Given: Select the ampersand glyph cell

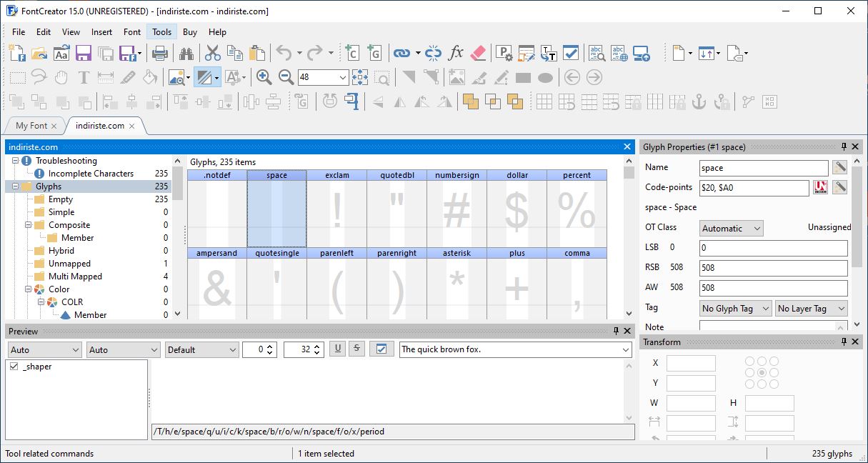Looking at the screenshot, I should [x=217, y=284].
